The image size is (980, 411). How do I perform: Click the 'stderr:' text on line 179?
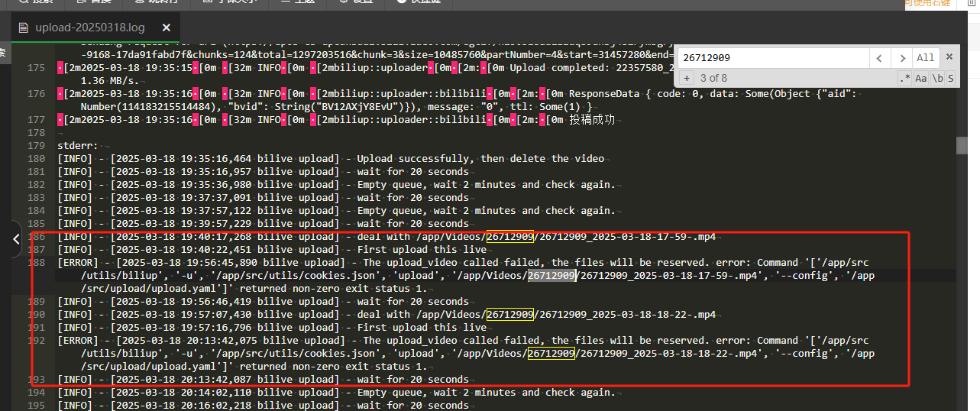78,146
